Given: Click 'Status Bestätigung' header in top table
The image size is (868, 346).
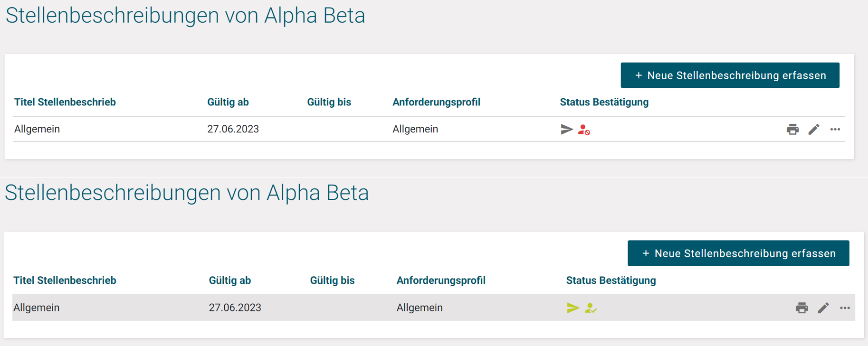Looking at the screenshot, I should pyautogui.click(x=604, y=102).
